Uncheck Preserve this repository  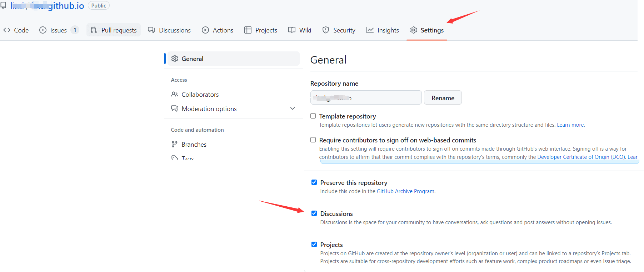coord(314,182)
